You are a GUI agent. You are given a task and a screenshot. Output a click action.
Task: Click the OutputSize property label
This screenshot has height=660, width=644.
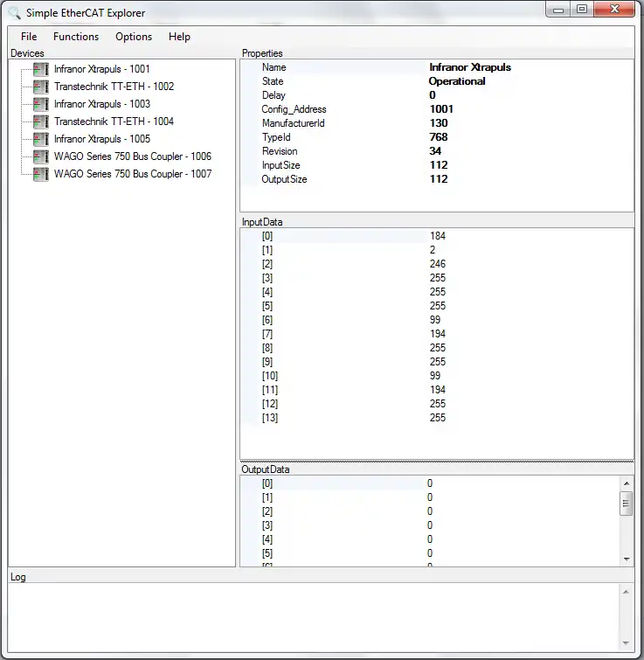point(284,179)
